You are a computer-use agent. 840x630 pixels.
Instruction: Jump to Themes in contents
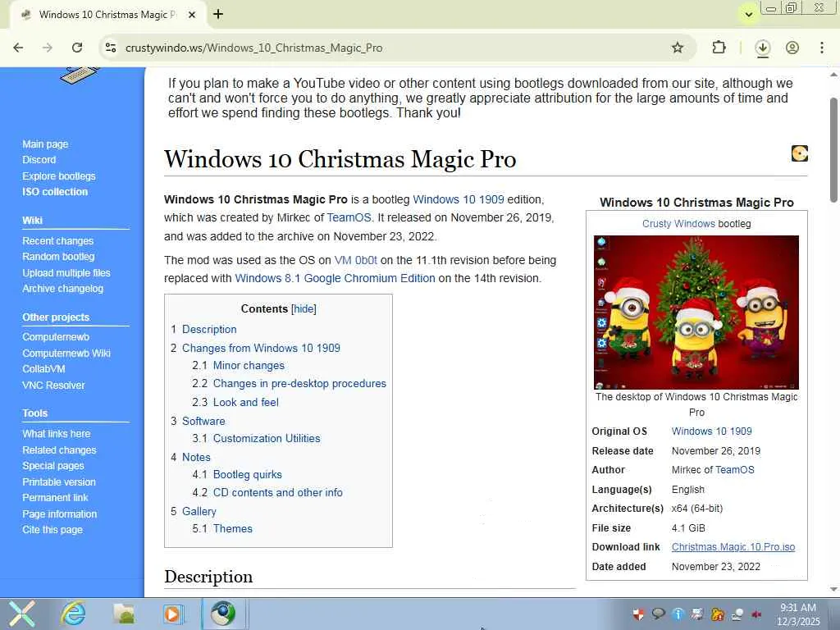(x=232, y=529)
